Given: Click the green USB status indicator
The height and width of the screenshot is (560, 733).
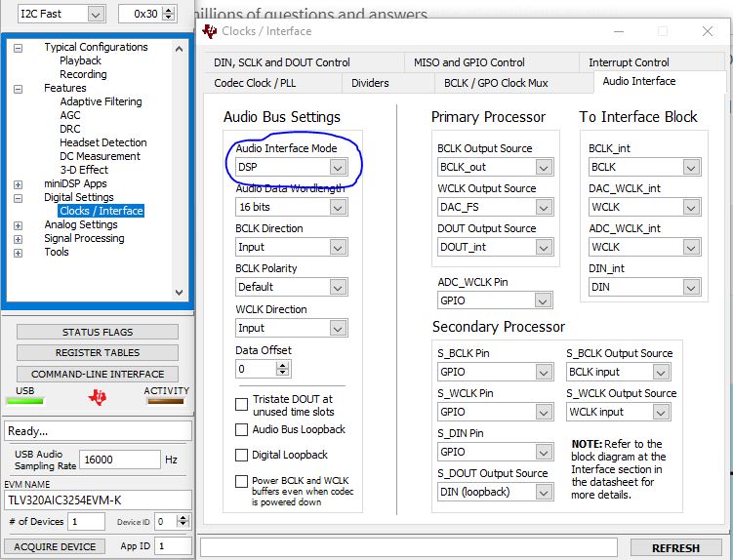Looking at the screenshot, I should pyautogui.click(x=24, y=400).
